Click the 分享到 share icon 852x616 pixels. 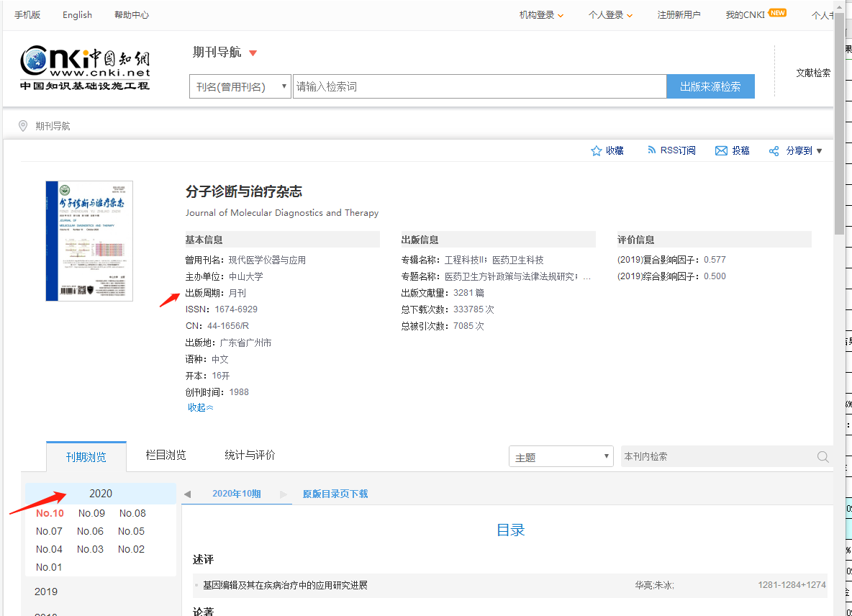[x=774, y=151]
